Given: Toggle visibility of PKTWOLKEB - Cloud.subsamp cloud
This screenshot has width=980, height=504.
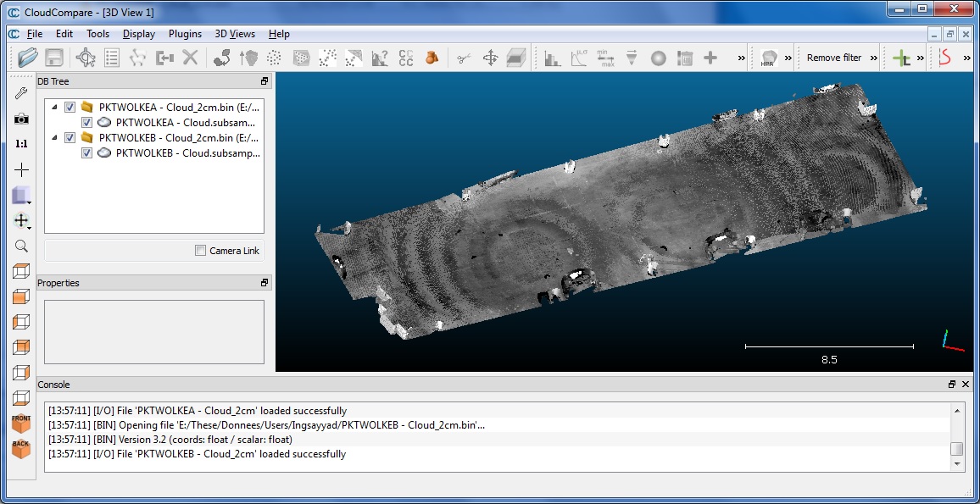Looking at the screenshot, I should point(86,153).
